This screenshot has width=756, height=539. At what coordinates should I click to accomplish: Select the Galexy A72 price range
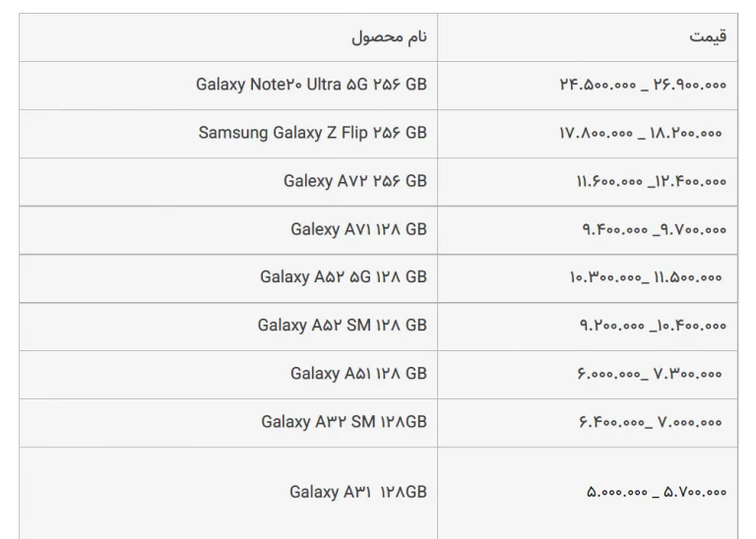(652, 181)
